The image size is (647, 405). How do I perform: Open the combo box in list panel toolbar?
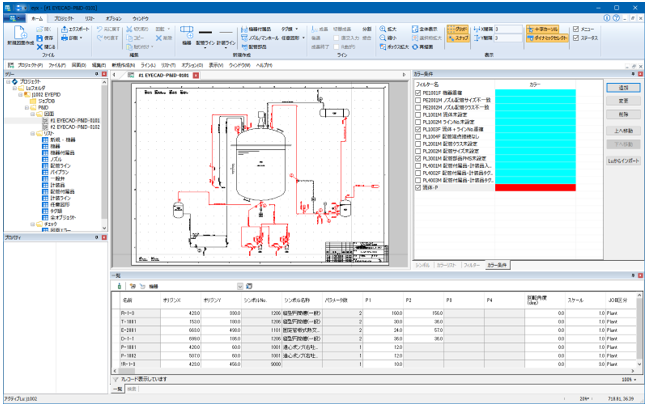tap(240, 286)
